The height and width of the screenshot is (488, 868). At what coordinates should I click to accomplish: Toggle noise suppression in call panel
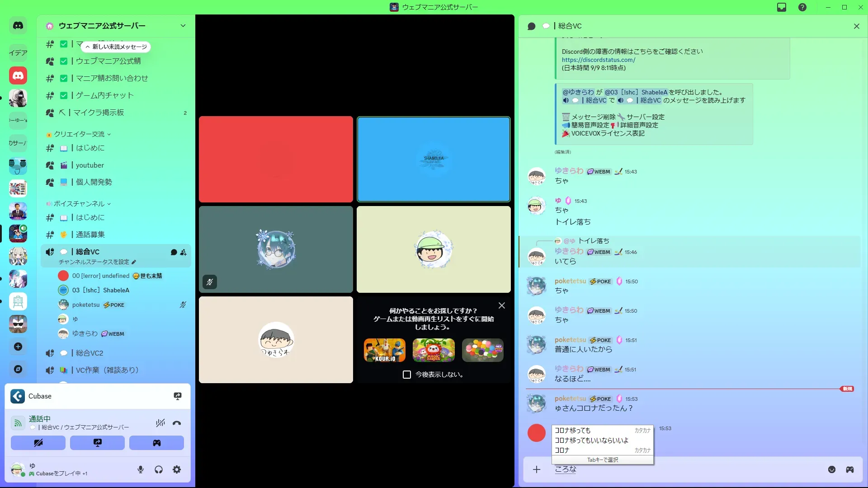(160, 423)
